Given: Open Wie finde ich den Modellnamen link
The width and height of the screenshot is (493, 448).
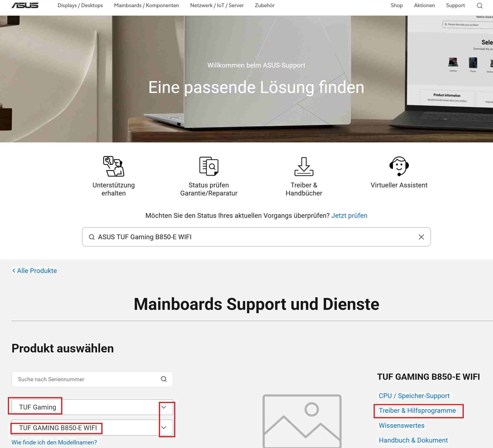Looking at the screenshot, I should (54, 442).
